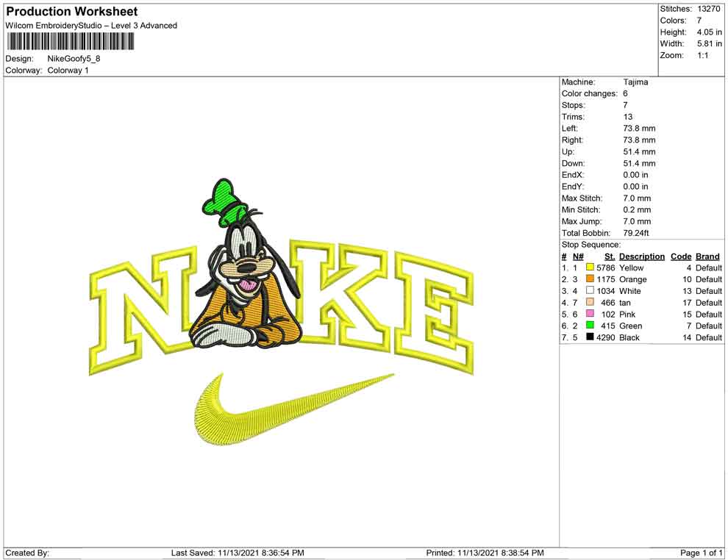Click 'Wilcom EmbroideryStudio – Level 3 Advanced' text

tap(91, 26)
